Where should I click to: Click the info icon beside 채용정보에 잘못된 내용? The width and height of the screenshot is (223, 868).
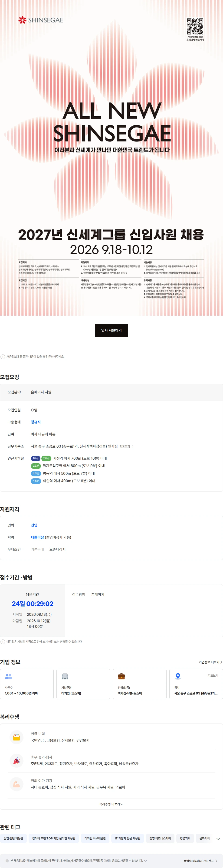3,357
